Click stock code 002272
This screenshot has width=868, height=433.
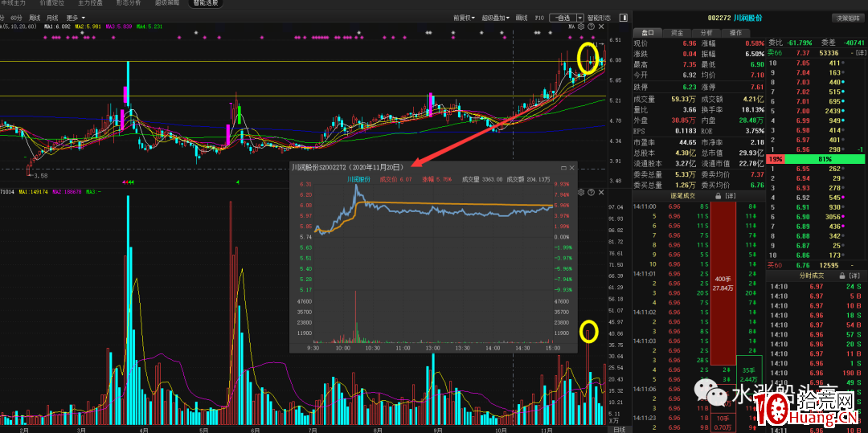click(x=719, y=18)
